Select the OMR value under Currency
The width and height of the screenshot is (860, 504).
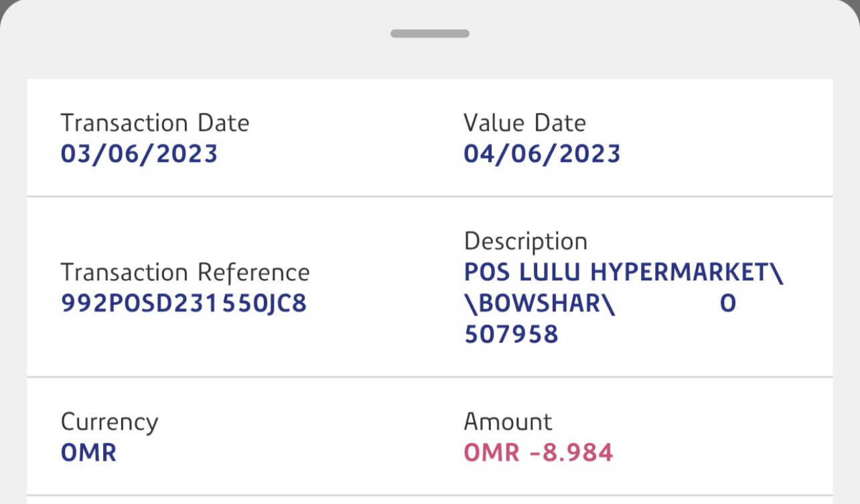point(88,453)
